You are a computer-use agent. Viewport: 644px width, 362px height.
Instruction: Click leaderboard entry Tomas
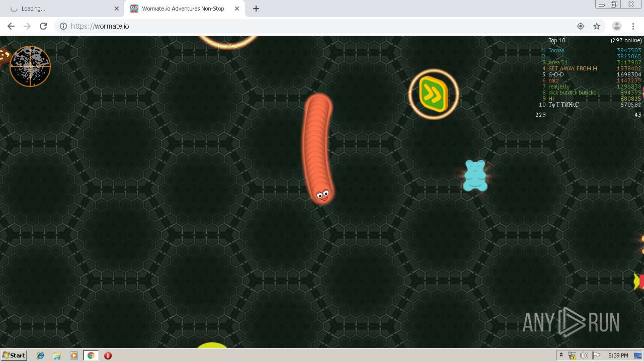(556, 50)
